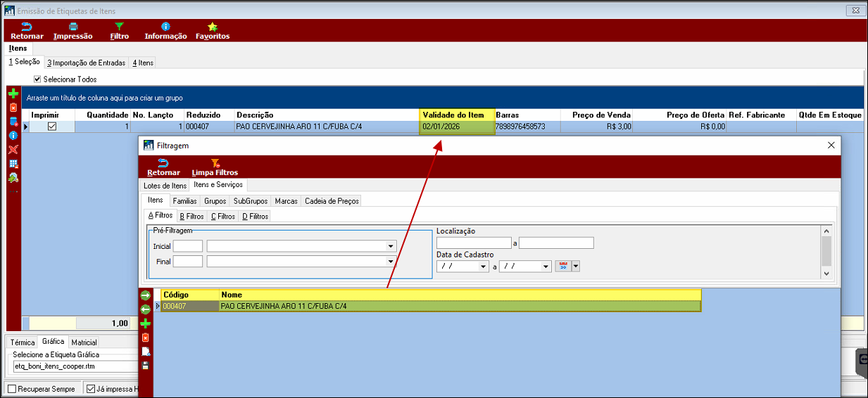The image size is (868, 398).
Task: Click Limpa Filtros icon in Filtragem window
Action: click(x=215, y=163)
